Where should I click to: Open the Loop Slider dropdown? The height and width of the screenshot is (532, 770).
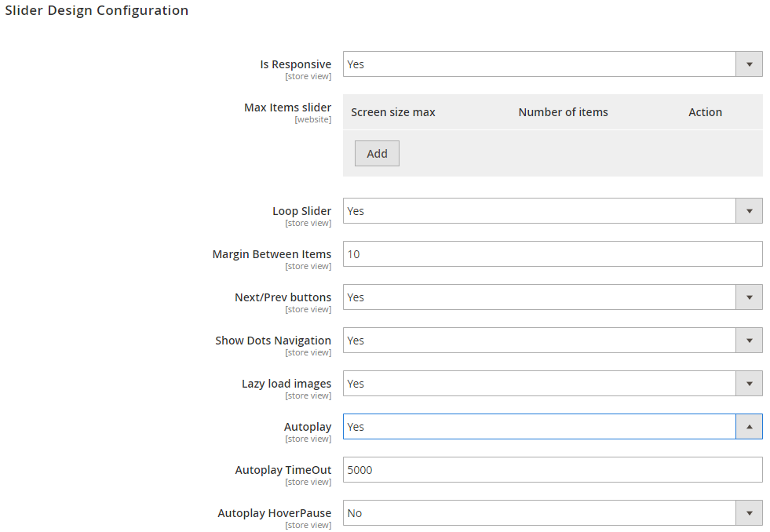(552, 211)
